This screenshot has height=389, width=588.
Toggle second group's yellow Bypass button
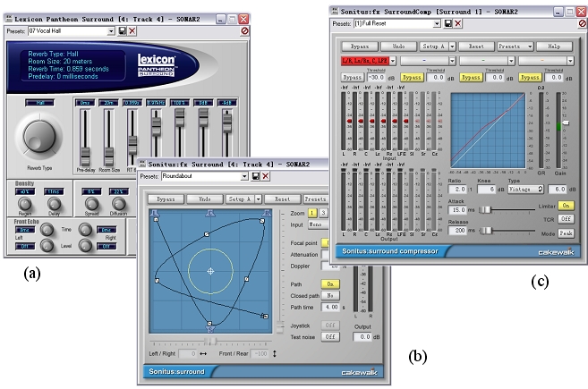point(412,78)
